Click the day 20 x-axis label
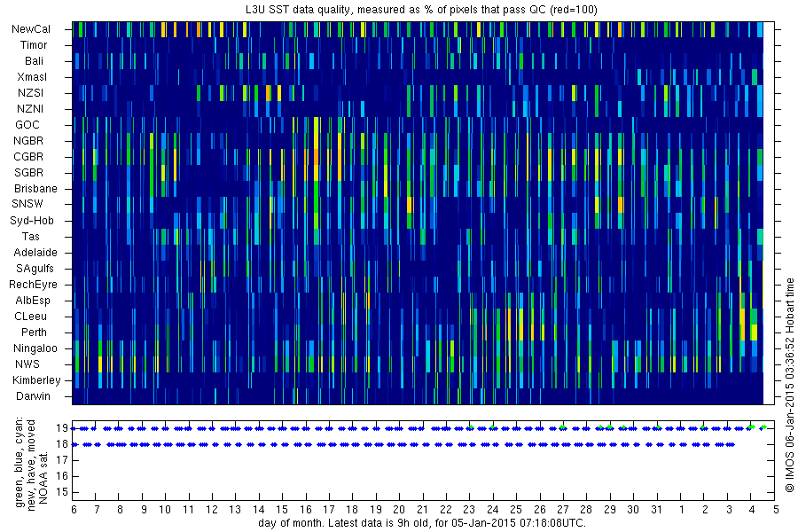Image resolution: width=798 pixels, height=532 pixels. pos(399,509)
